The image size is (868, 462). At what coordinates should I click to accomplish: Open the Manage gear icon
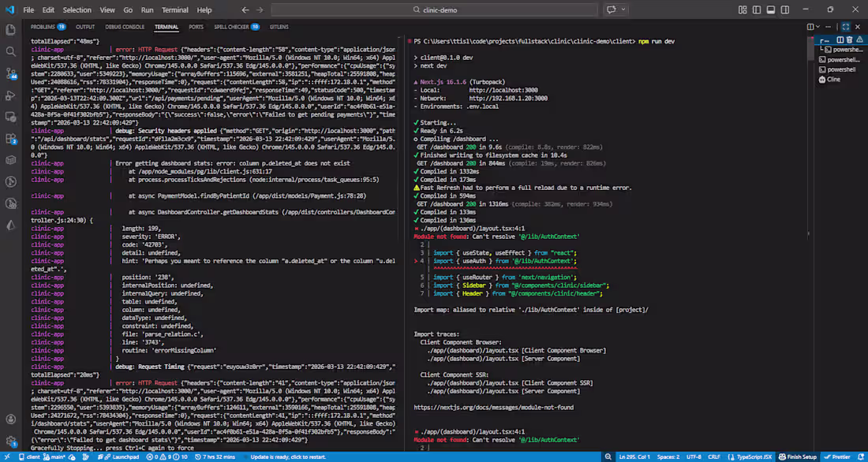point(10,442)
